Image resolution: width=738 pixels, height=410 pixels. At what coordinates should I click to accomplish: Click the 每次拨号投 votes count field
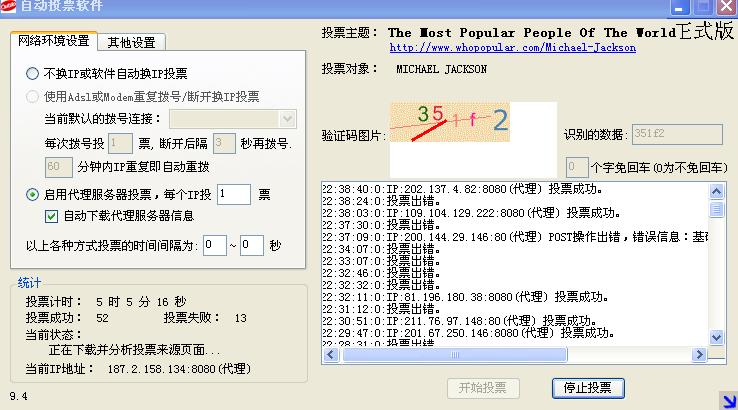point(120,143)
